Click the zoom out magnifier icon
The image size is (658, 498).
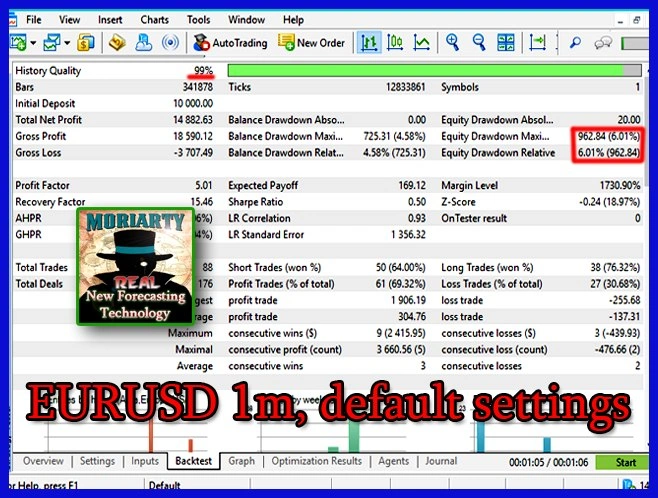(x=479, y=43)
